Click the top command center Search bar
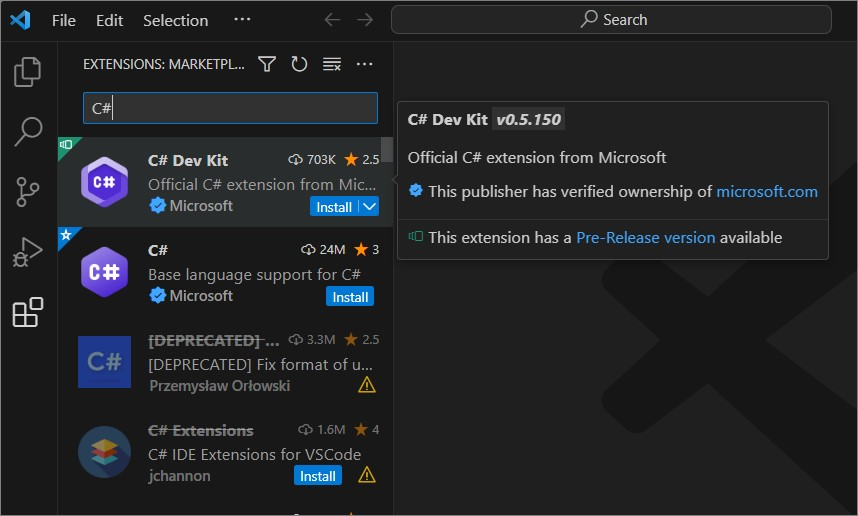Image resolution: width=858 pixels, height=516 pixels. point(611,20)
